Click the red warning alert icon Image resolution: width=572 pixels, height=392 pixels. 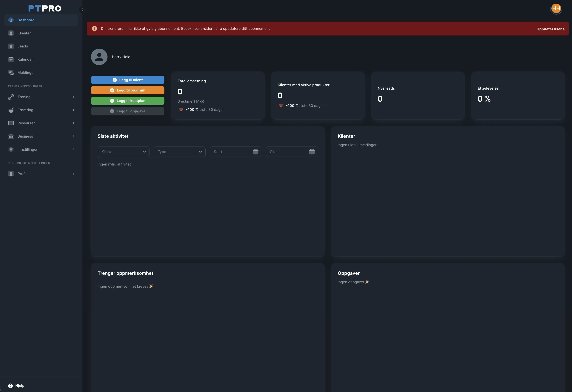click(94, 29)
